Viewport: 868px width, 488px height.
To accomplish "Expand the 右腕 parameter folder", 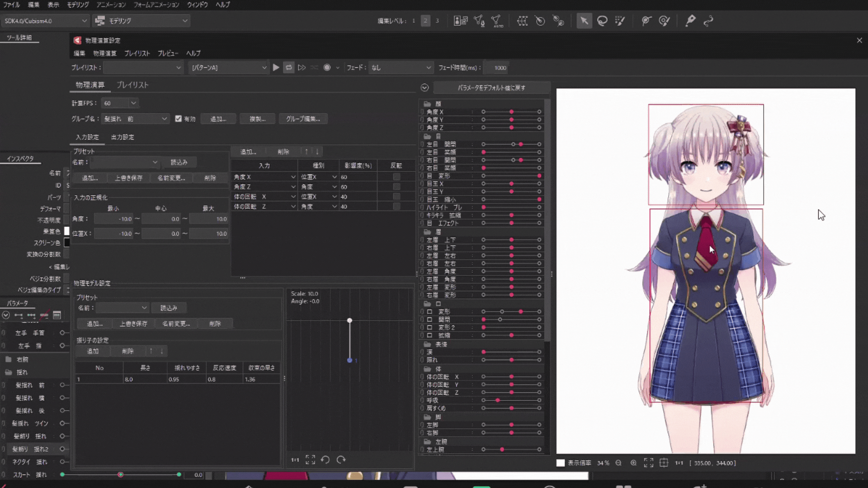I will [x=9, y=360].
